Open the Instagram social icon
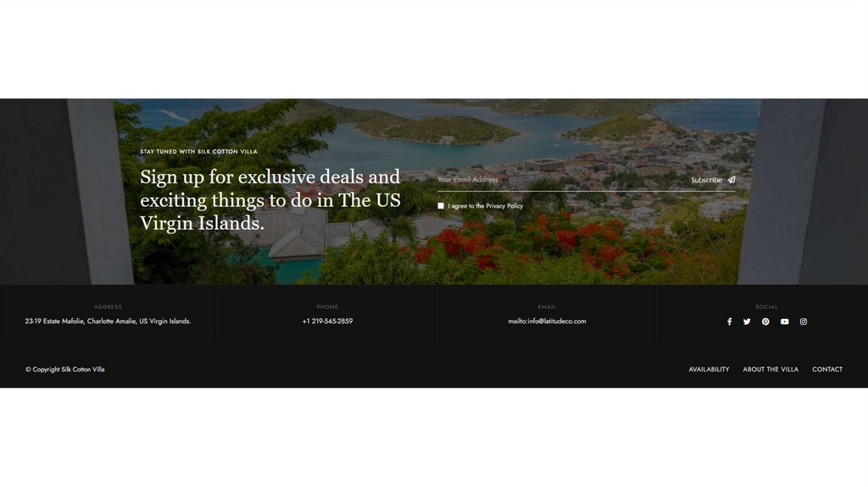Screen dimensions: 868x487 [804, 322]
